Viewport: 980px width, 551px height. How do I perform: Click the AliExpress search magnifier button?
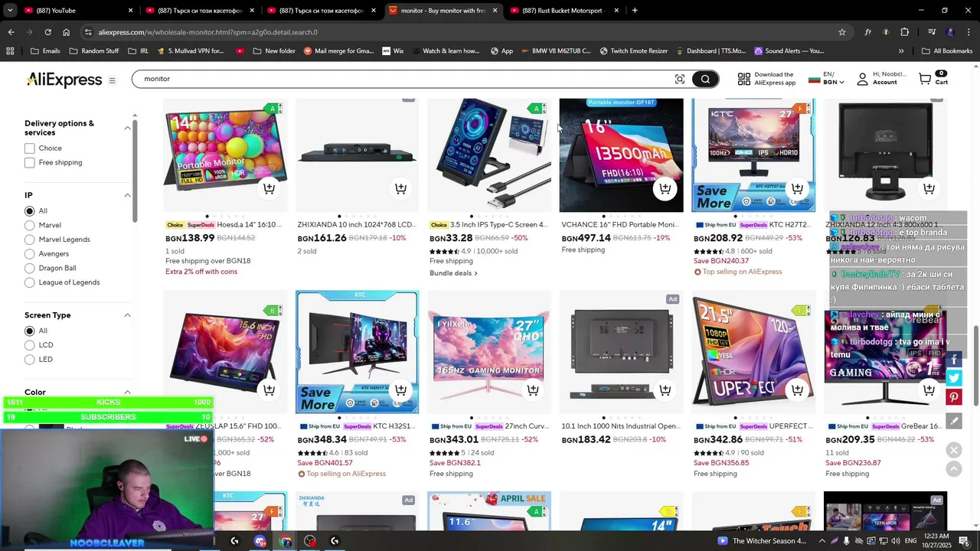[705, 79]
